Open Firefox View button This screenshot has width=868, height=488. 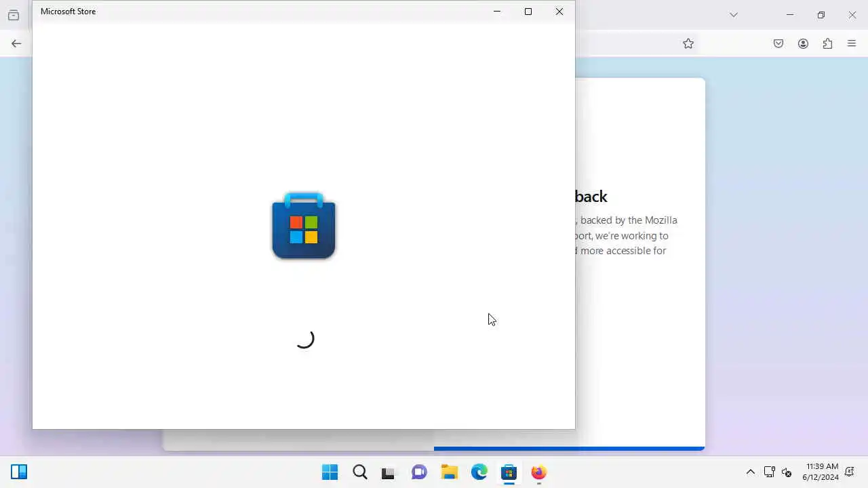pos(14,15)
